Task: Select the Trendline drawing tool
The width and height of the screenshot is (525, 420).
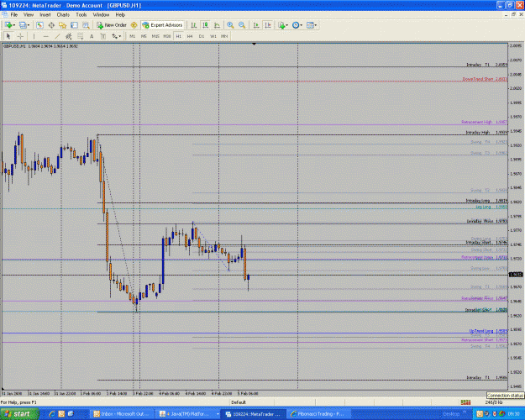Action: (57, 36)
